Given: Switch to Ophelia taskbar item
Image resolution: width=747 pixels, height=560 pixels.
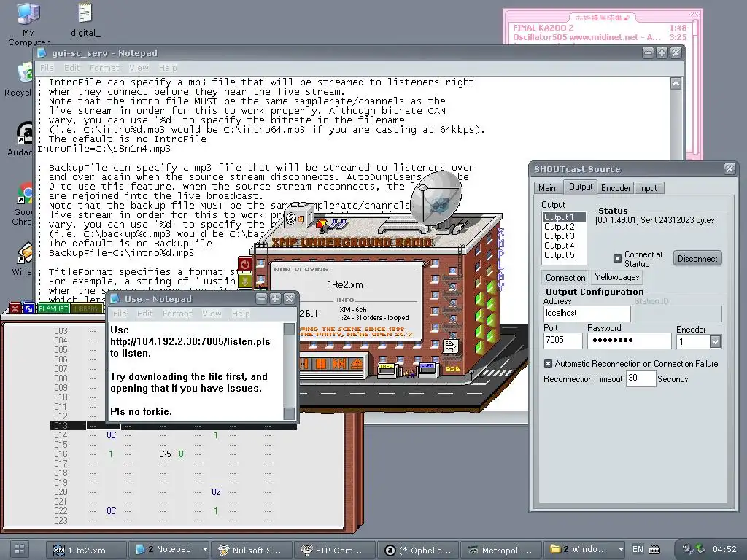Looking at the screenshot, I should (418, 550).
